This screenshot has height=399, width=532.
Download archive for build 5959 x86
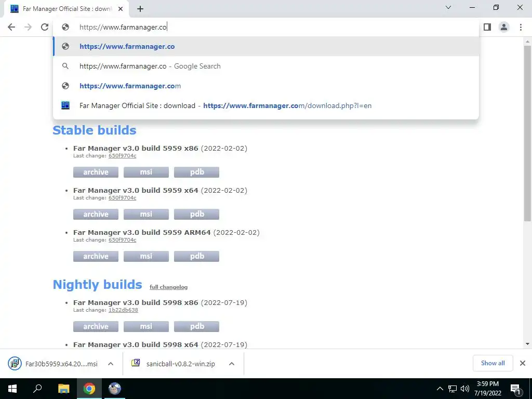pyautogui.click(x=96, y=172)
